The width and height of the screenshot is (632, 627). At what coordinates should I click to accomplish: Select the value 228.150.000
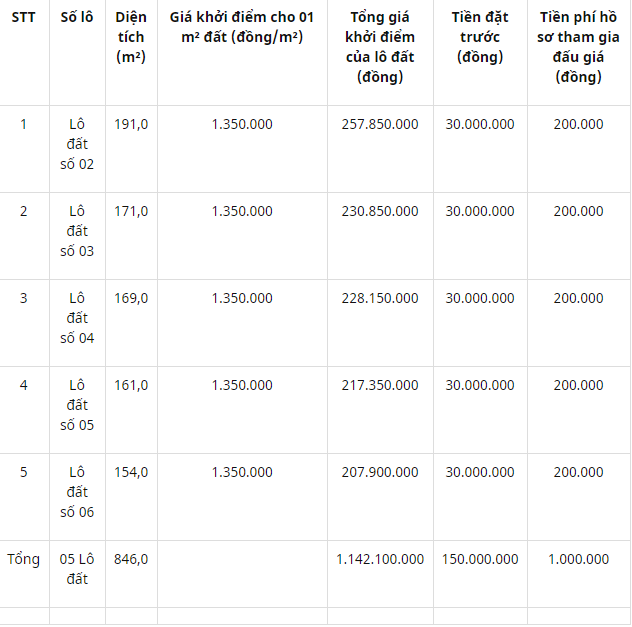click(x=380, y=298)
